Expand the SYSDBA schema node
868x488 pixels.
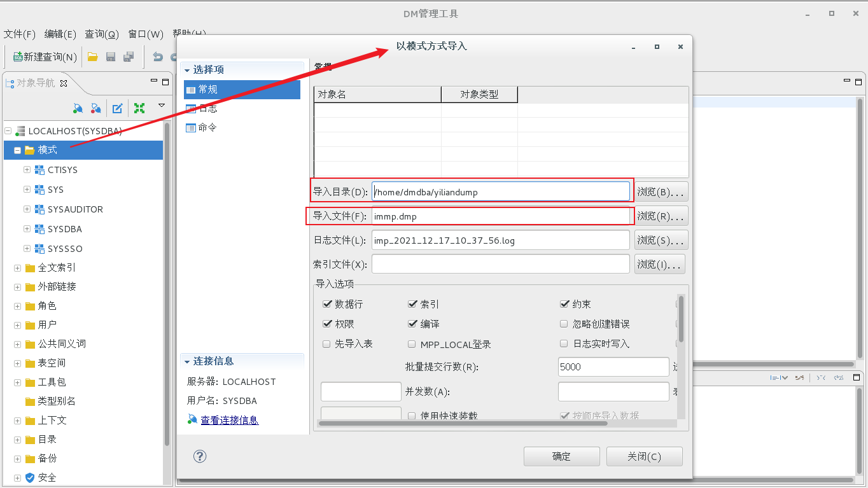pos(27,229)
